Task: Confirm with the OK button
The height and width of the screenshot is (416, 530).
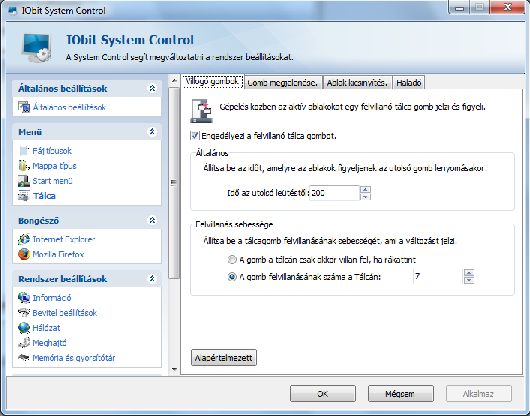Action: tap(323, 394)
